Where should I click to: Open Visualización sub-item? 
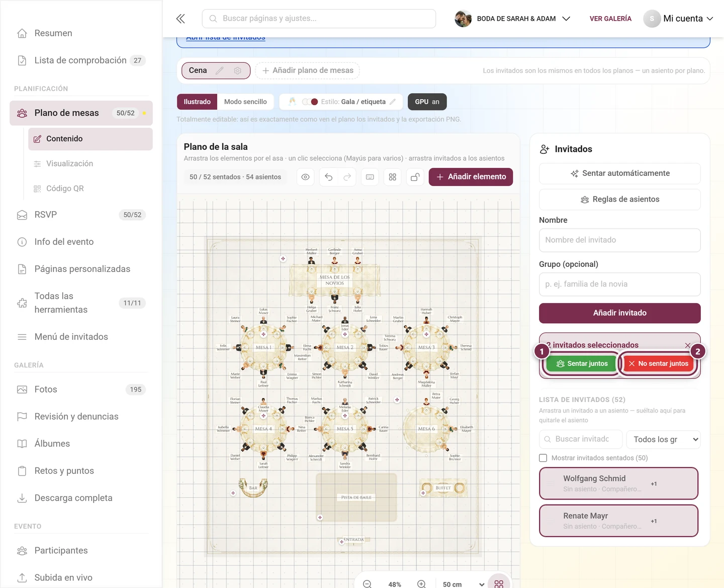click(90, 164)
